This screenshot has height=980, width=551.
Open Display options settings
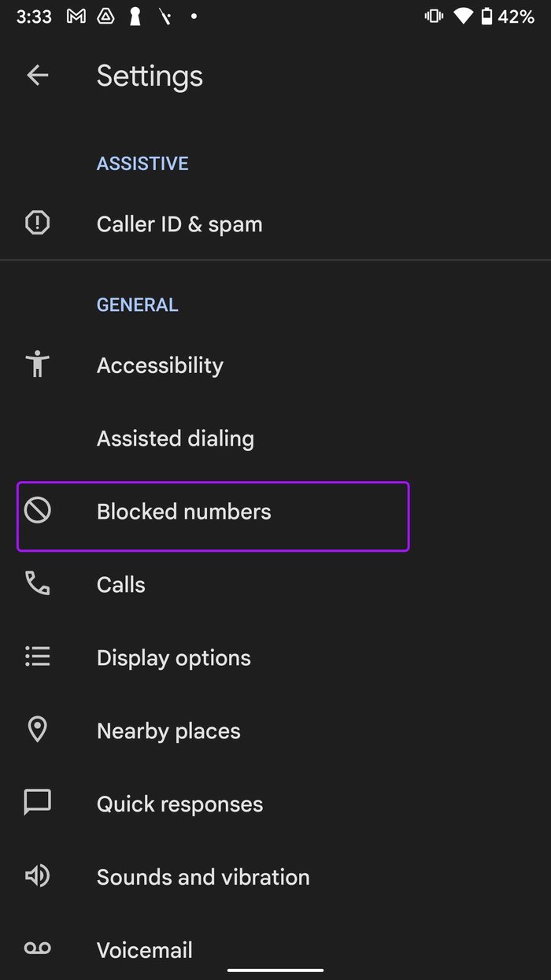coord(173,657)
